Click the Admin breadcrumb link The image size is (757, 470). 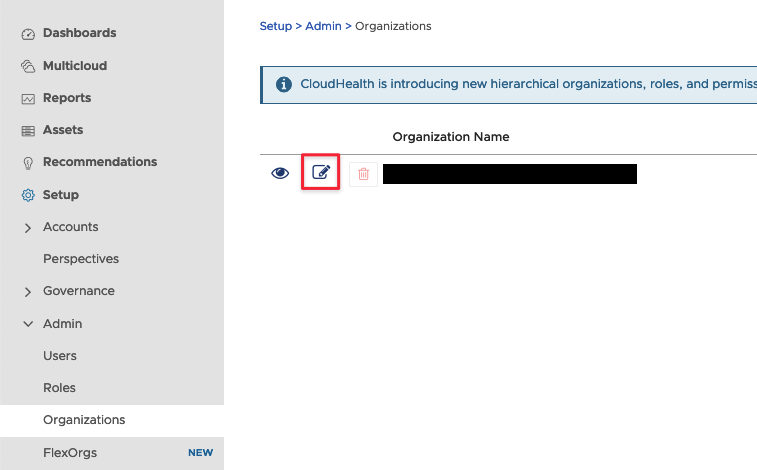click(x=323, y=26)
